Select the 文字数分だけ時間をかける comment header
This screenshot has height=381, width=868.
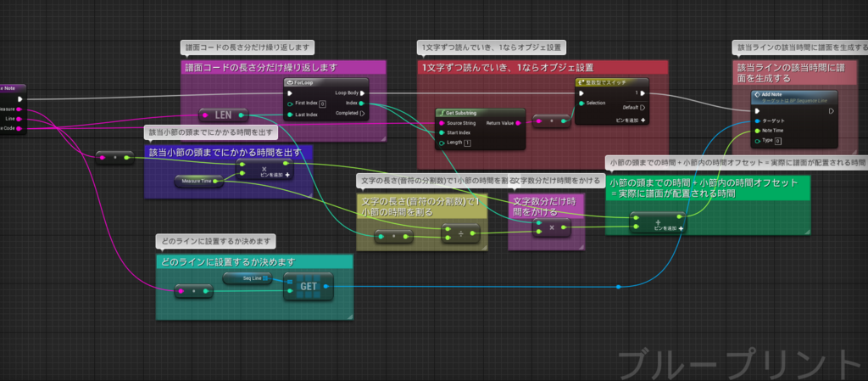tap(547, 207)
